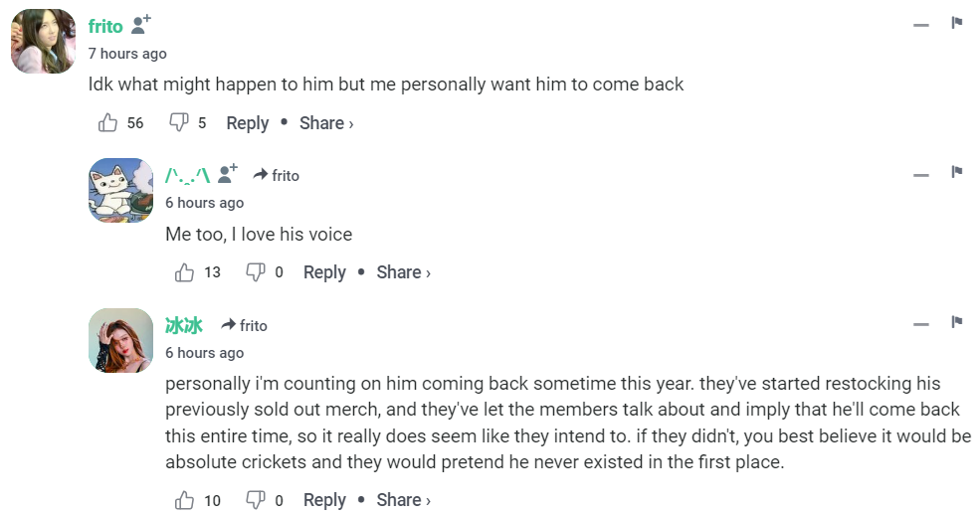
Task: Flag the 'Me too, I love his voice' reply
Action: pyautogui.click(x=956, y=173)
